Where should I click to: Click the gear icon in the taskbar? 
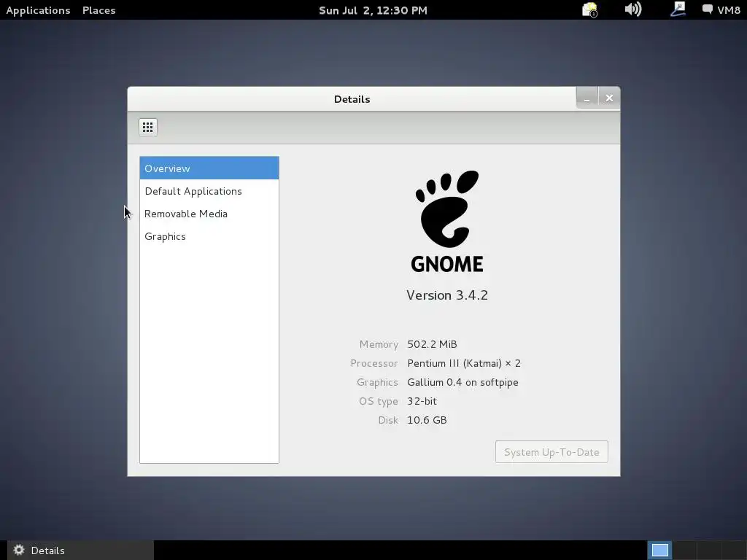point(18,550)
